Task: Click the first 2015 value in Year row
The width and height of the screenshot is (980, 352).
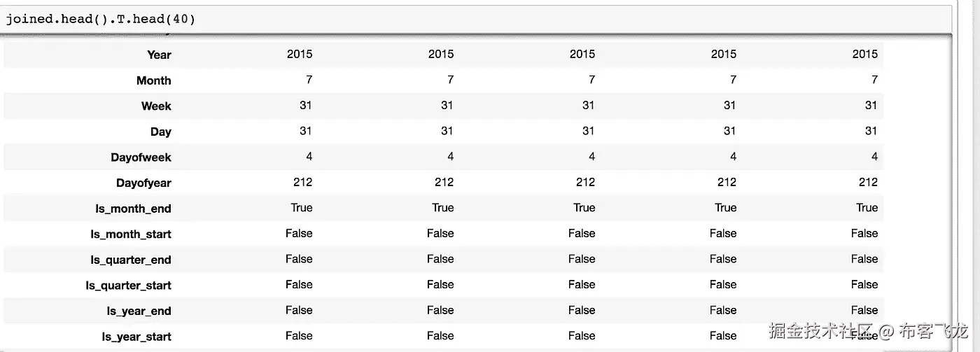Action: (300, 54)
